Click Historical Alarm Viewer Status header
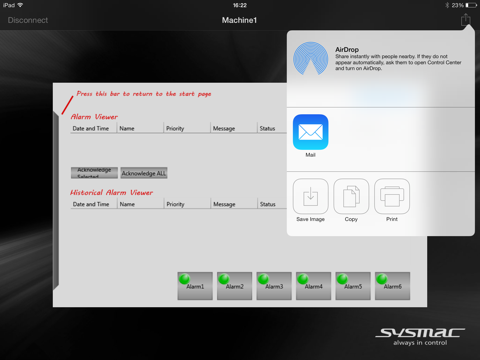This screenshot has height=360, width=480. (272, 204)
